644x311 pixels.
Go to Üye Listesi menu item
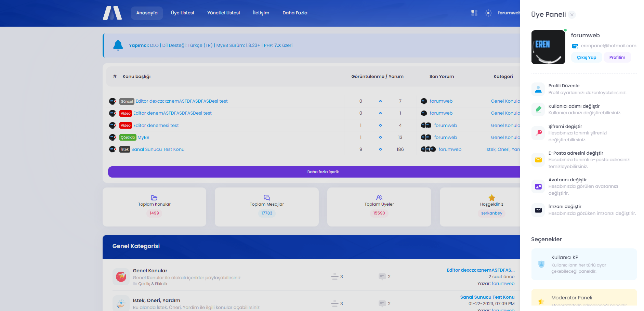(x=182, y=13)
